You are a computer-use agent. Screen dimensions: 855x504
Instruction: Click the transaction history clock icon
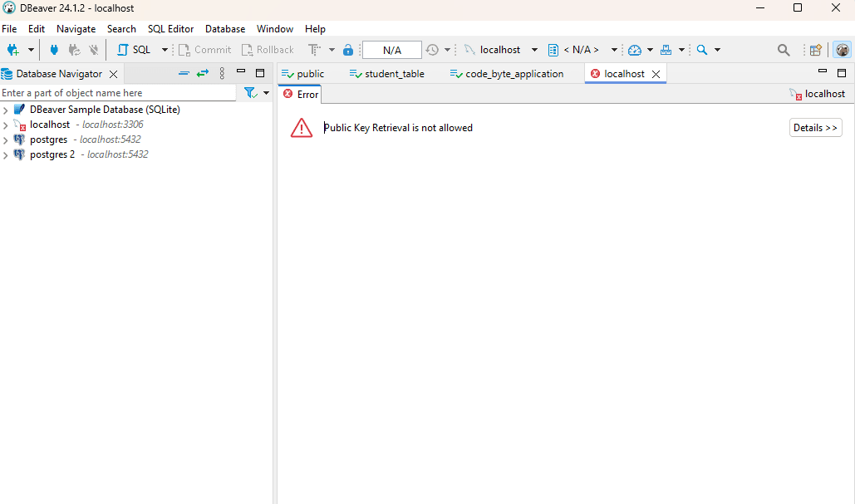[432, 50]
